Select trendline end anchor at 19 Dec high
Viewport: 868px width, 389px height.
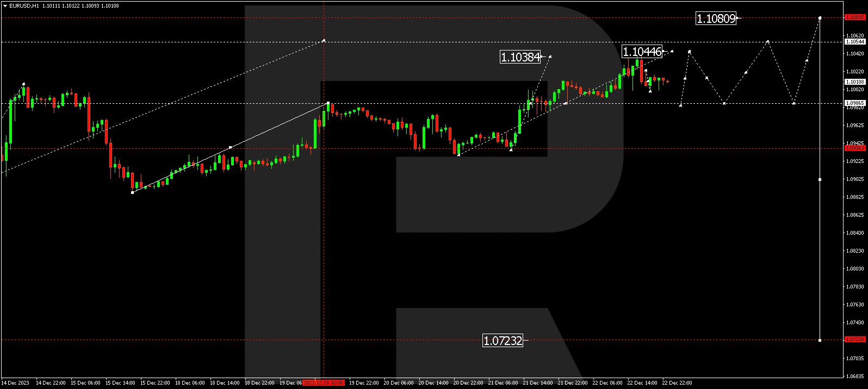click(x=328, y=103)
